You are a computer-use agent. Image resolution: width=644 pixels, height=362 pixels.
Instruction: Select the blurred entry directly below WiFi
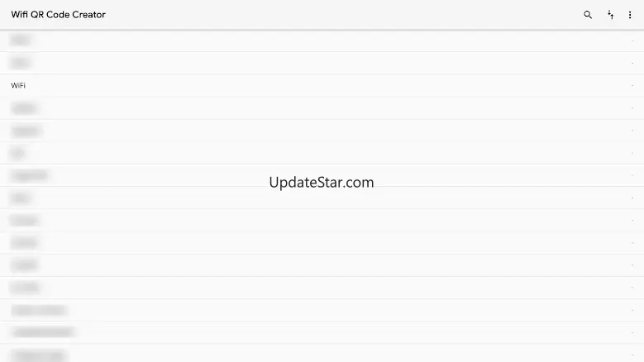point(322,108)
